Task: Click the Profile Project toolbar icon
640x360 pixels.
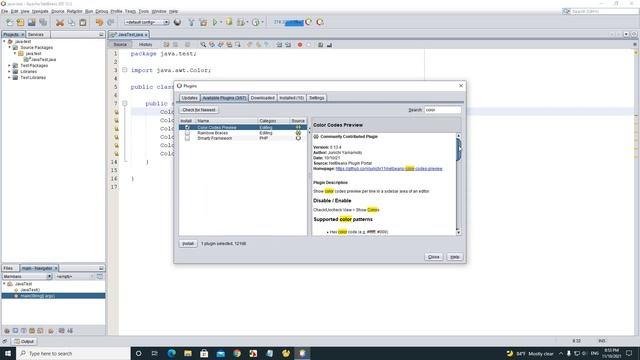Action: coord(256,22)
